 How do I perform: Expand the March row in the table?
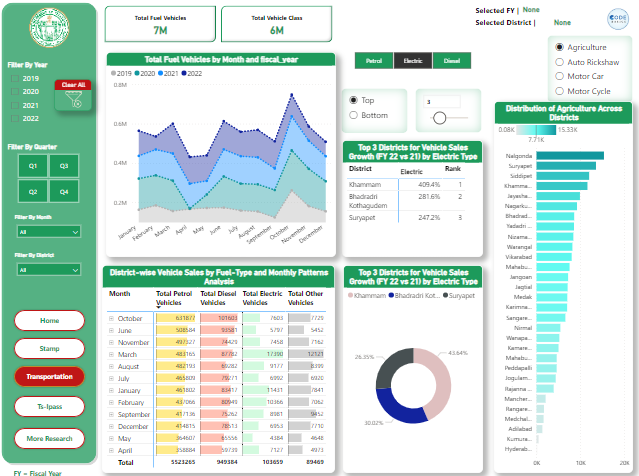click(112, 354)
